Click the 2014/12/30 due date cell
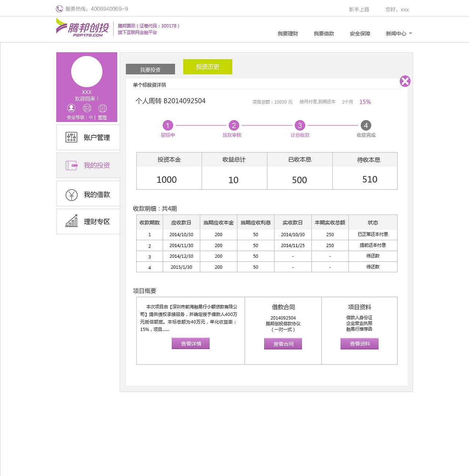Image resolution: width=469 pixels, height=476 pixels. 181,256
